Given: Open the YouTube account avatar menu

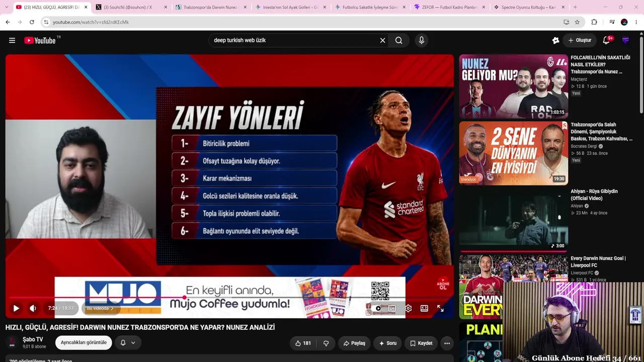Looking at the screenshot, I should tap(626, 40).
